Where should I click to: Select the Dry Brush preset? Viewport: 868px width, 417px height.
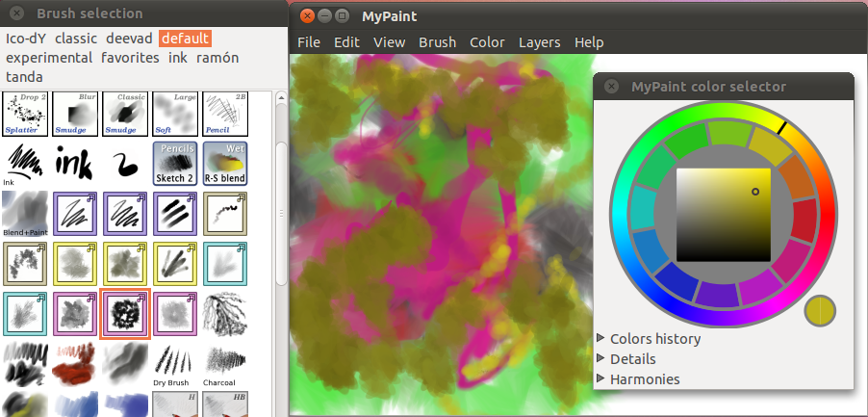click(x=175, y=364)
